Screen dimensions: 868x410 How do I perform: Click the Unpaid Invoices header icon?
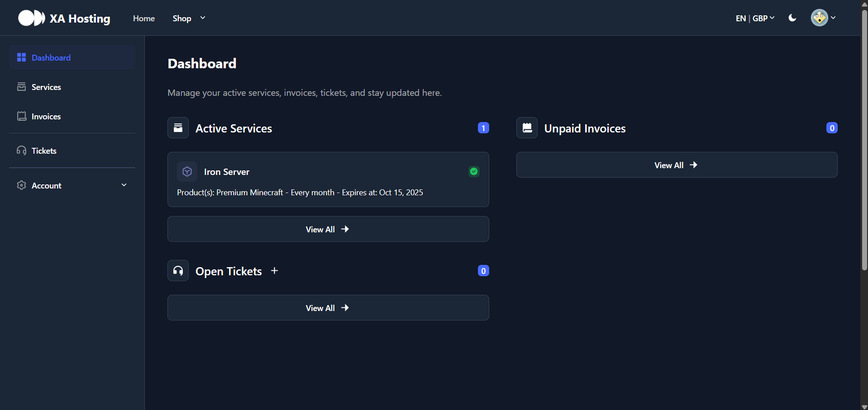click(x=527, y=128)
